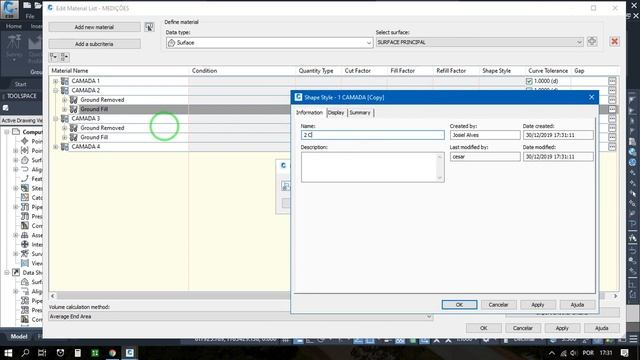Click Cancelar in Edit Material List window
The height and width of the screenshot is (360, 640).
[522, 328]
